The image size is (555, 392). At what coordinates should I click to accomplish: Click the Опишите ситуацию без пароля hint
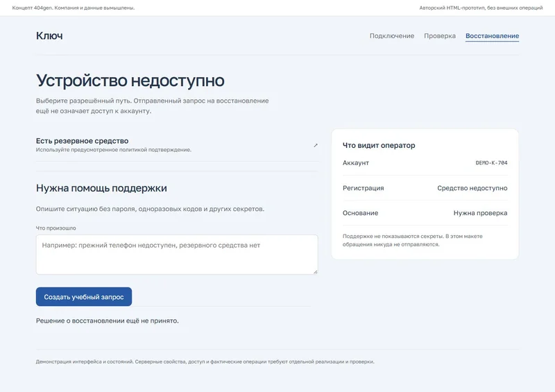point(150,209)
